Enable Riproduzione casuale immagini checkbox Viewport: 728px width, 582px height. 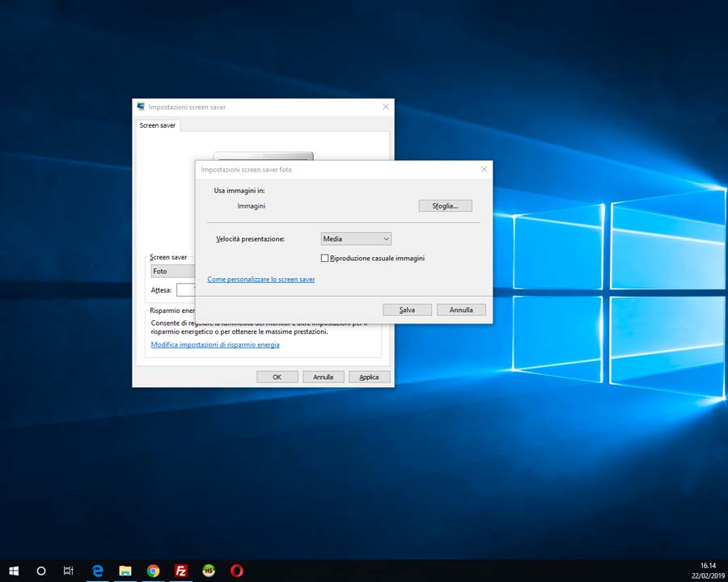(324, 258)
